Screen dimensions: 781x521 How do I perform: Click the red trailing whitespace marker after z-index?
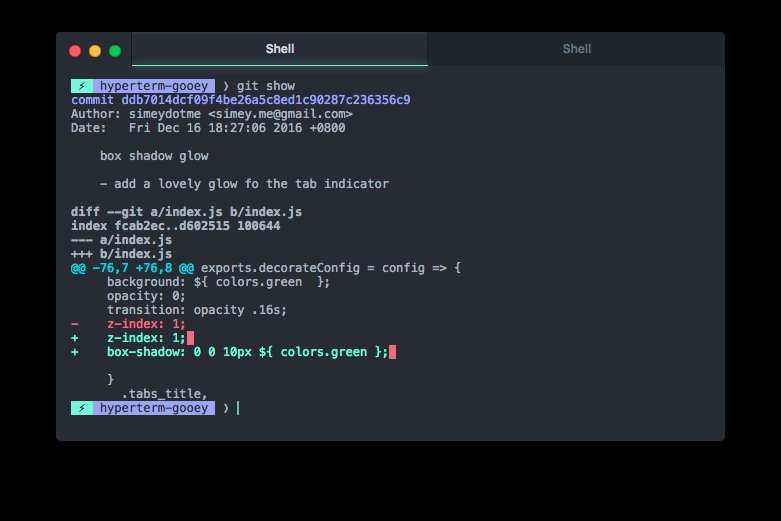coord(190,338)
